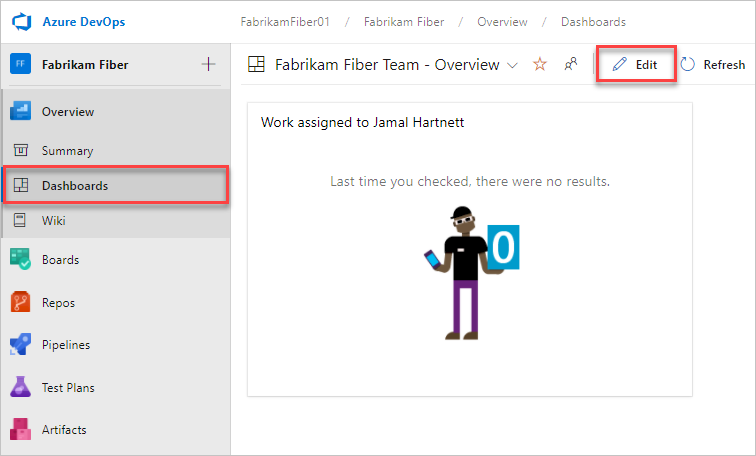This screenshot has width=756, height=456.
Task: Open the Azure DevOps home link
Action: 84,22
